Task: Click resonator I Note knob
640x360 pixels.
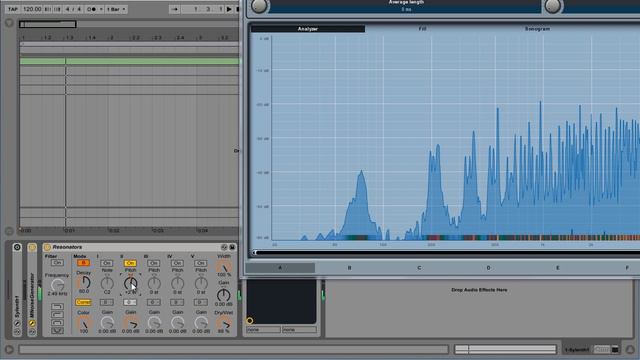Action: tap(107, 283)
